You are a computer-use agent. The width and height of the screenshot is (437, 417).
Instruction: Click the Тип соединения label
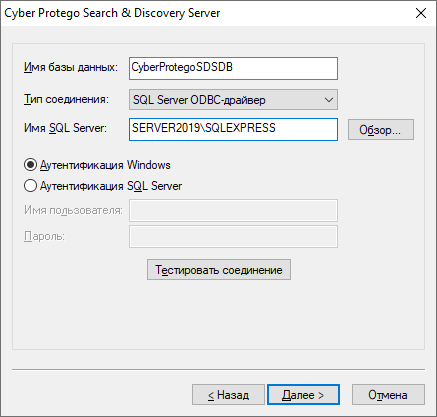point(66,99)
